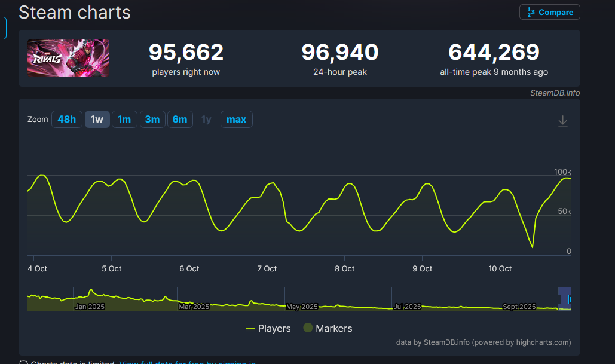Select the max zoom range
The height and width of the screenshot is (364, 615).
click(237, 120)
